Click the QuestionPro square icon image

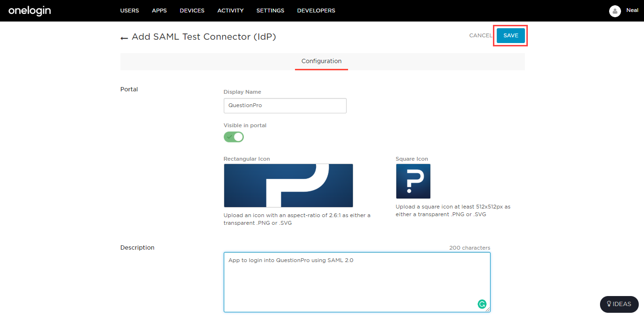(x=413, y=181)
